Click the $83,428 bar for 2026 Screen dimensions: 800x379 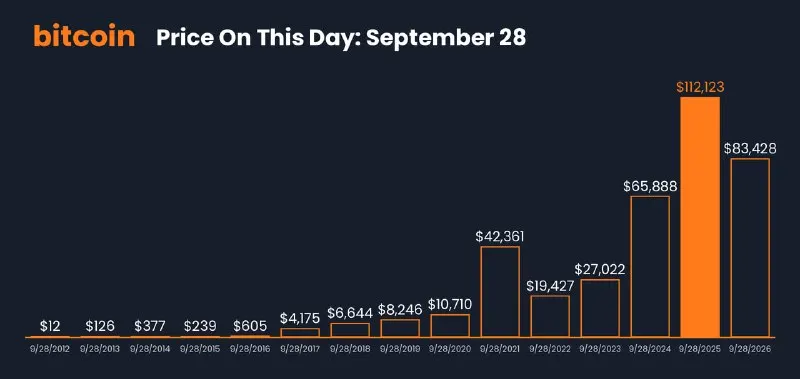750,248
